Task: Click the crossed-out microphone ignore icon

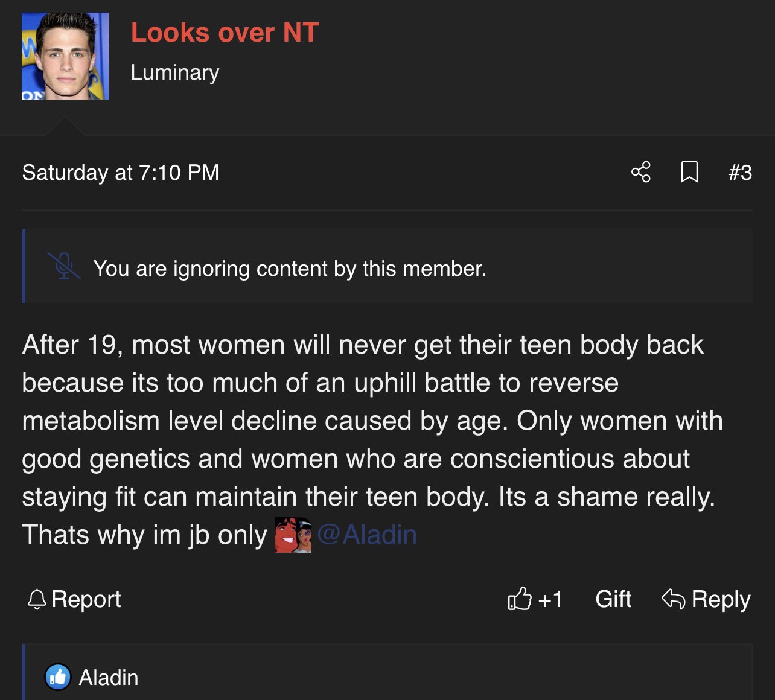Action: coord(64,266)
